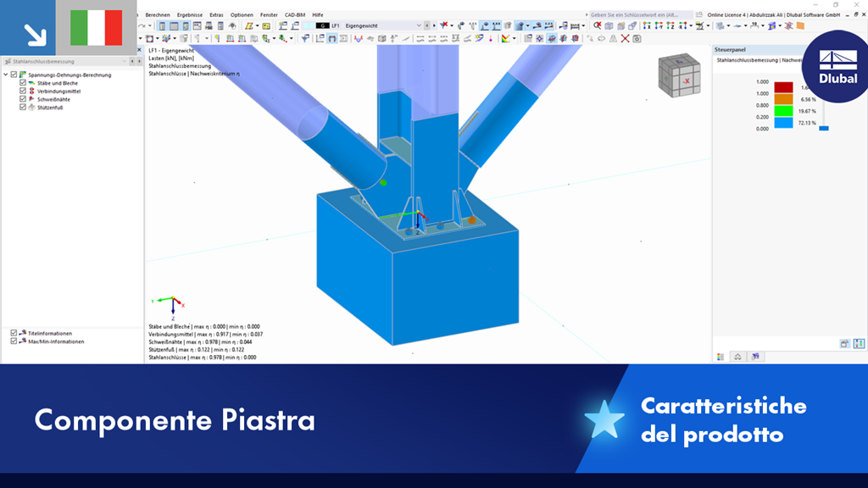Click view in Y direction icon
Image resolution: width=868 pixels, height=488 pixels.
point(659,25)
